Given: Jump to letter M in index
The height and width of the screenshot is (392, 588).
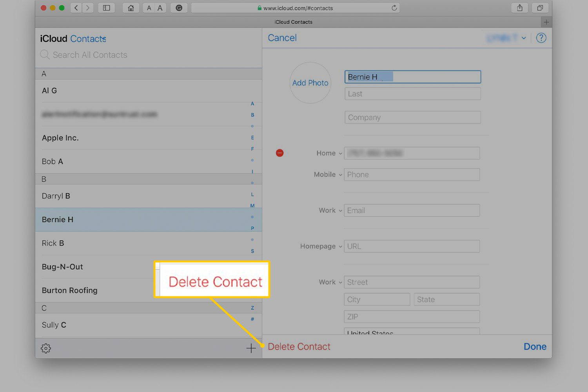Looking at the screenshot, I should (x=252, y=206).
